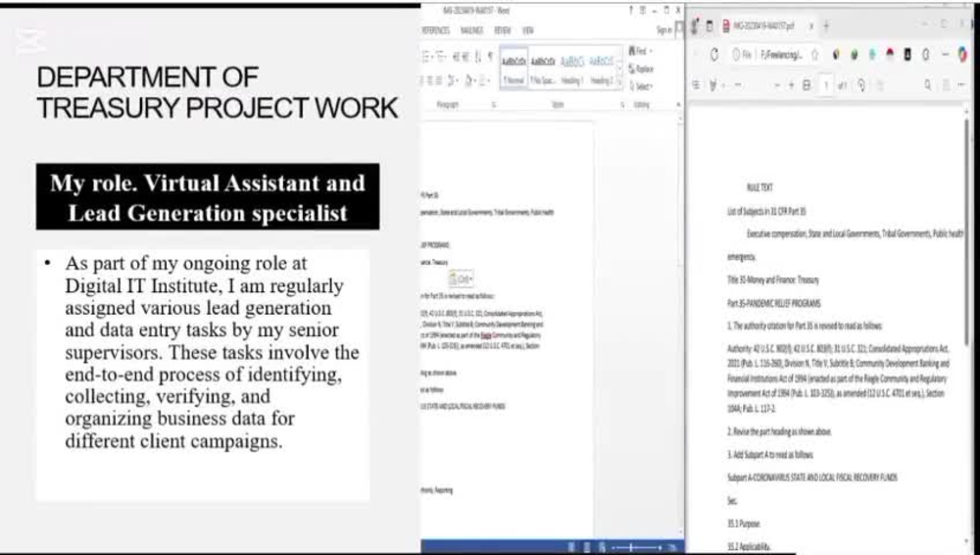The image size is (980, 555).
Task: Expand the Styles gallery in Word
Action: coord(620,82)
